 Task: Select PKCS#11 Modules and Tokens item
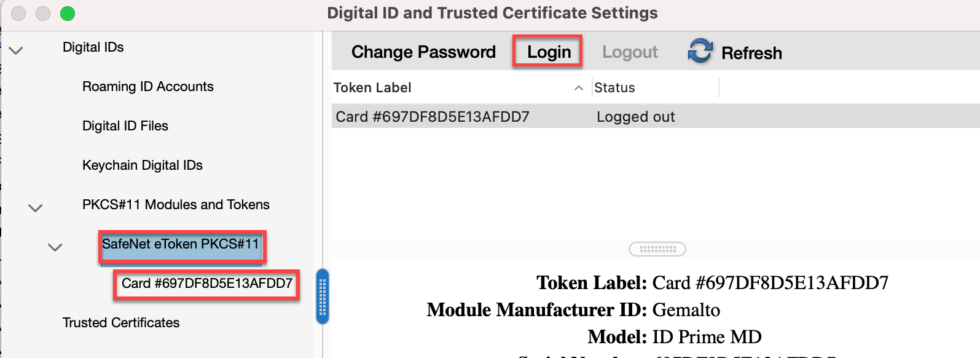tap(176, 205)
